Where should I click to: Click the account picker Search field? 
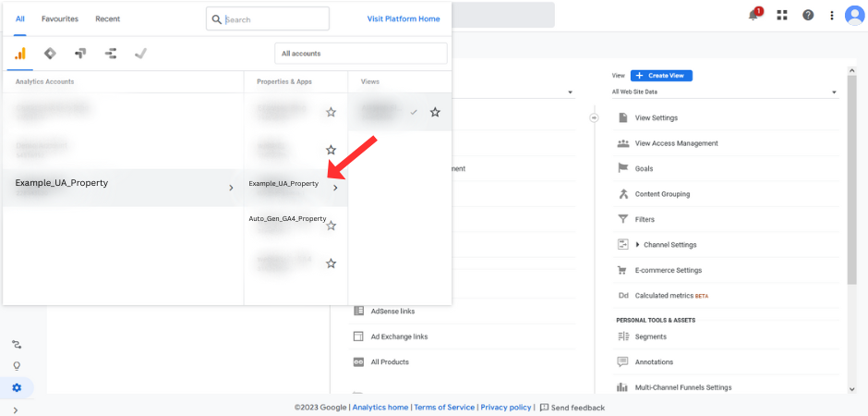(x=268, y=18)
